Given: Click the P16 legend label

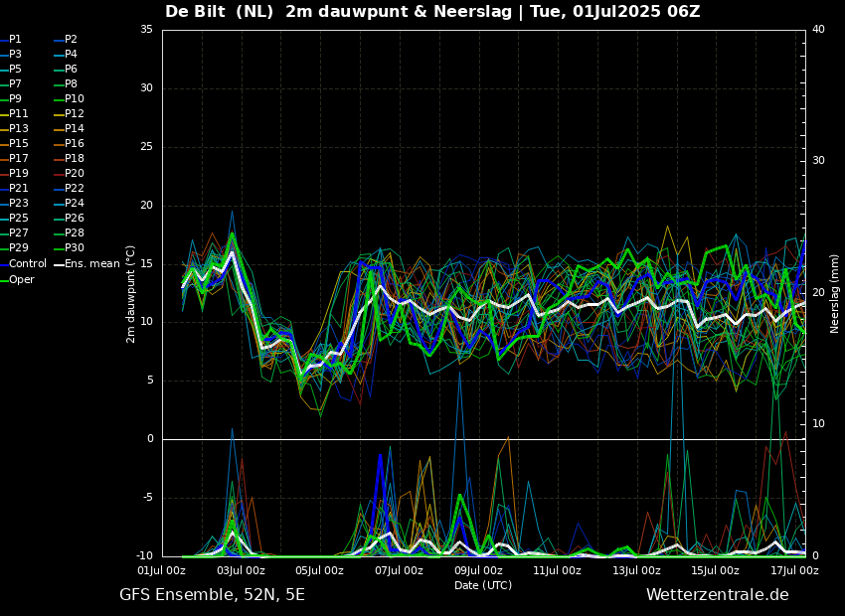Looking at the screenshot, I should coord(75,143).
